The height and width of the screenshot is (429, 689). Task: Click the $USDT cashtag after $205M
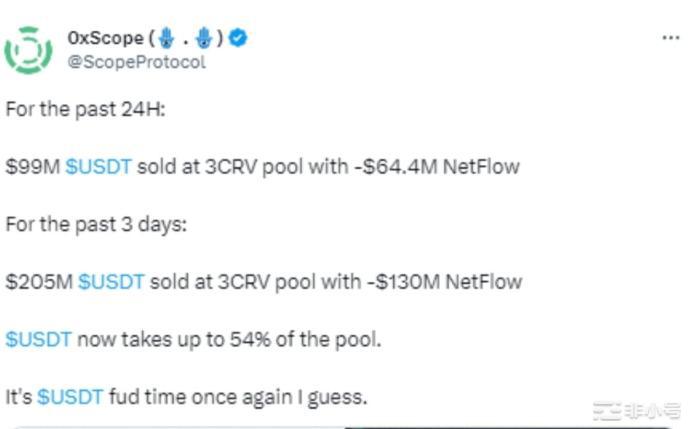click(111, 282)
